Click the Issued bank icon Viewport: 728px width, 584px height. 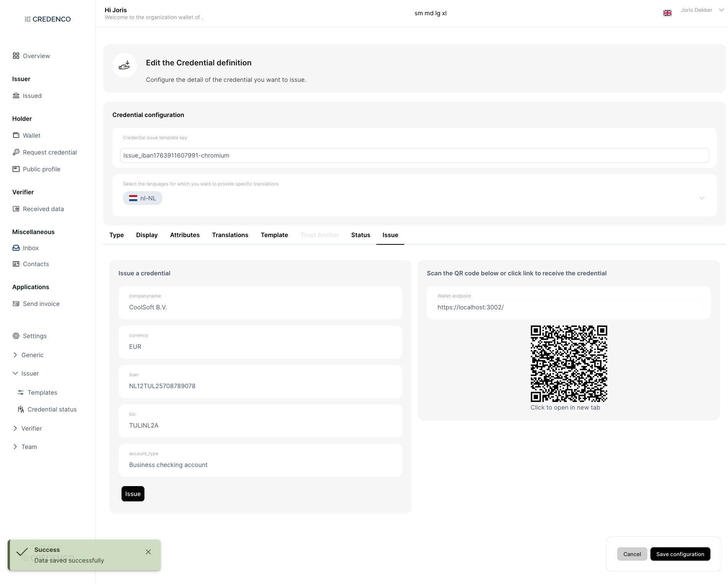(16, 96)
